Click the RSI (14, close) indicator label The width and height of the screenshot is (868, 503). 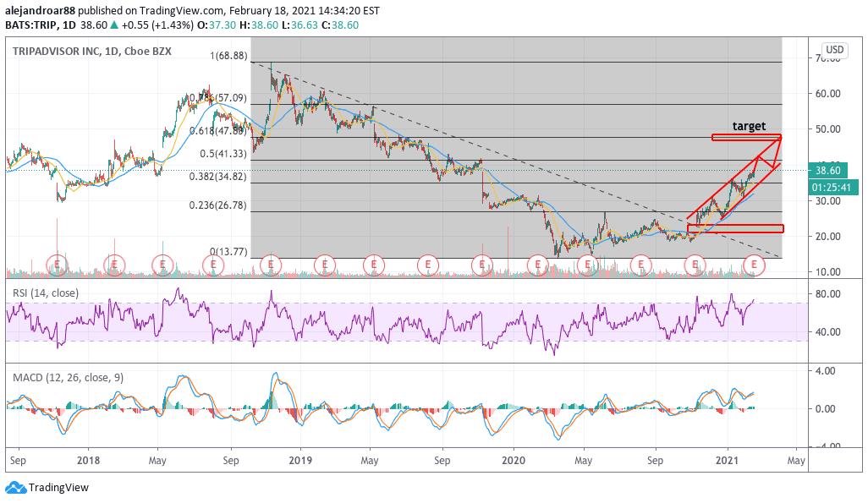pos(46,293)
